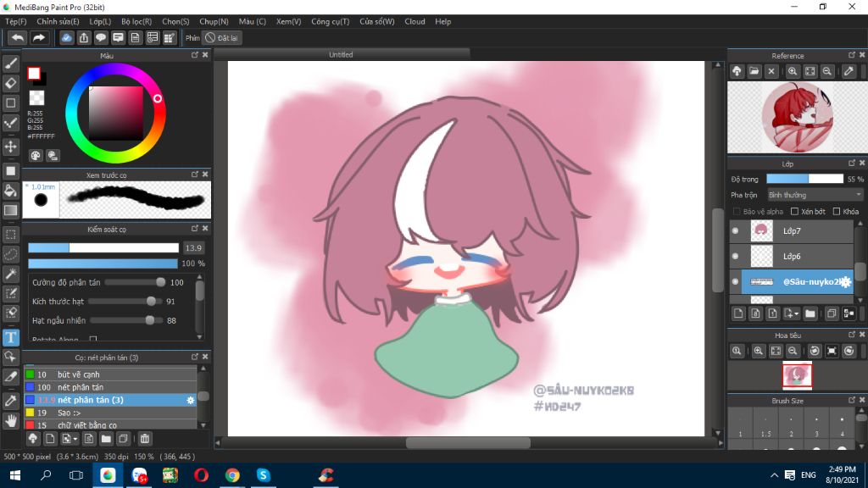Open the Cloud menu
The height and width of the screenshot is (488, 868).
pyautogui.click(x=415, y=21)
